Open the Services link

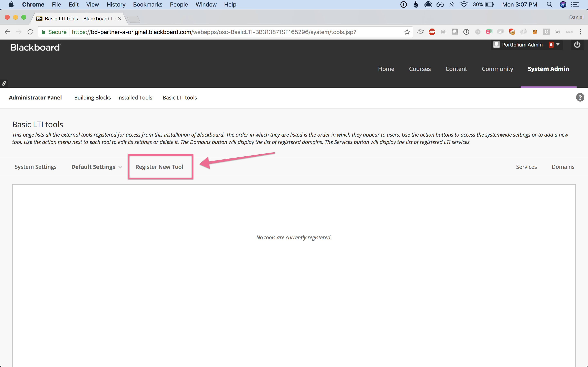coord(526,167)
